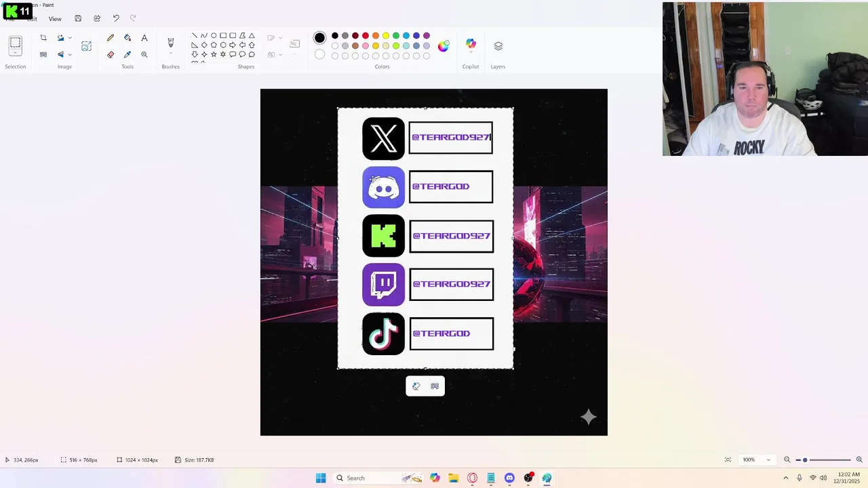868x488 pixels.
Task: Expand the Rotate dropdown arrow
Action: (x=69, y=38)
